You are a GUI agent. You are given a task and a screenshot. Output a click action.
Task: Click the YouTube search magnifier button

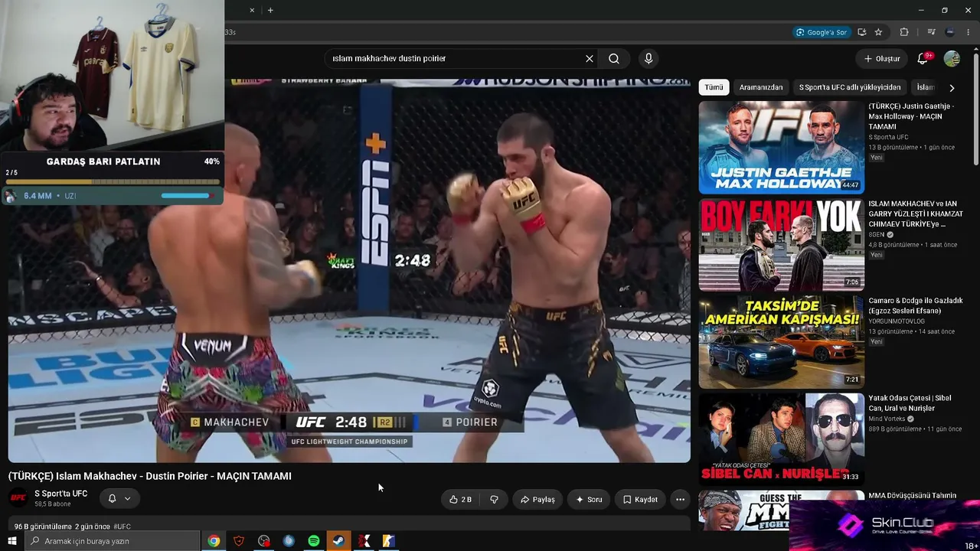[x=614, y=59]
